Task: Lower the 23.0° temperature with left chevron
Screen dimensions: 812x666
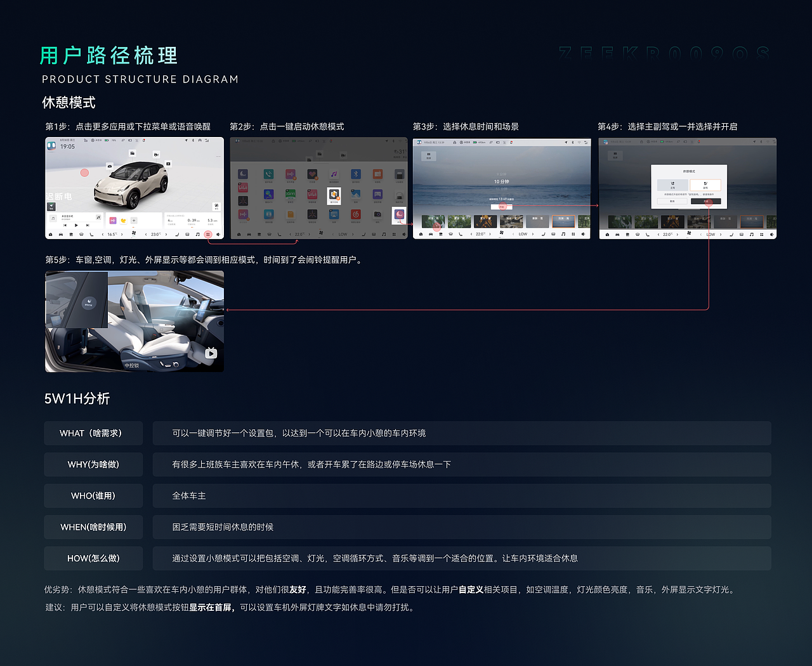Action: 146,234
